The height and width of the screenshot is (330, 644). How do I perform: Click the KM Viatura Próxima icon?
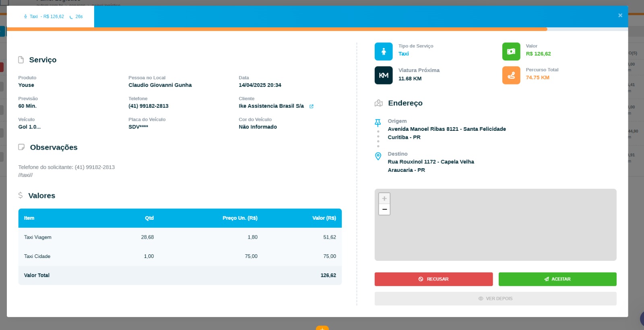[x=383, y=75]
